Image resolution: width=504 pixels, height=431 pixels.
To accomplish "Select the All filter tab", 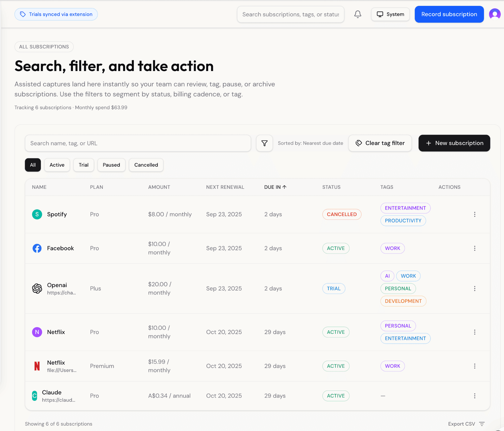I will pos(33,165).
